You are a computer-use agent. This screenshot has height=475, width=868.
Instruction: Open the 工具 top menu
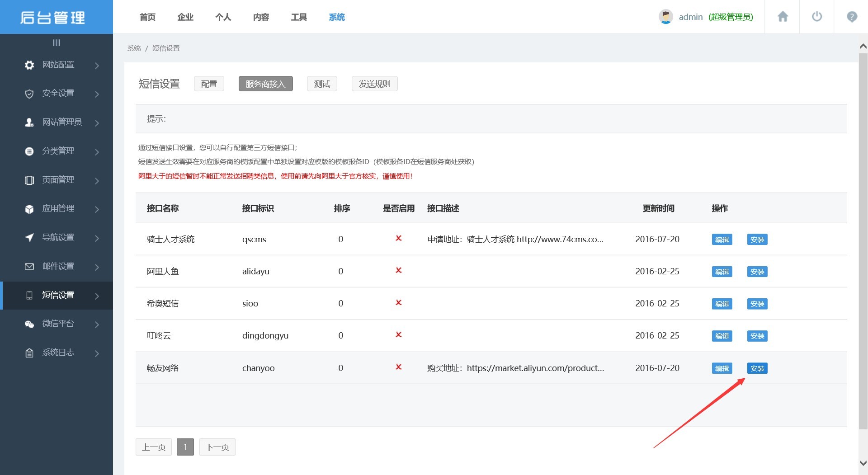coord(299,17)
